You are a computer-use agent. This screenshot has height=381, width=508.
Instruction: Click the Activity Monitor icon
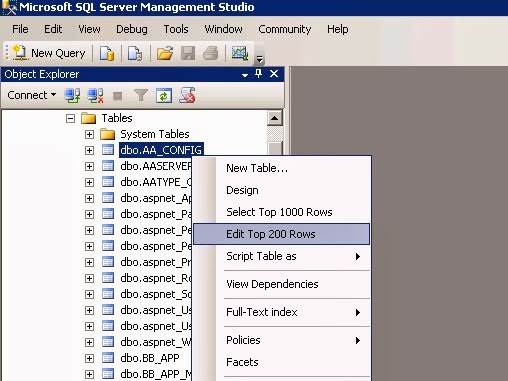coord(240,53)
